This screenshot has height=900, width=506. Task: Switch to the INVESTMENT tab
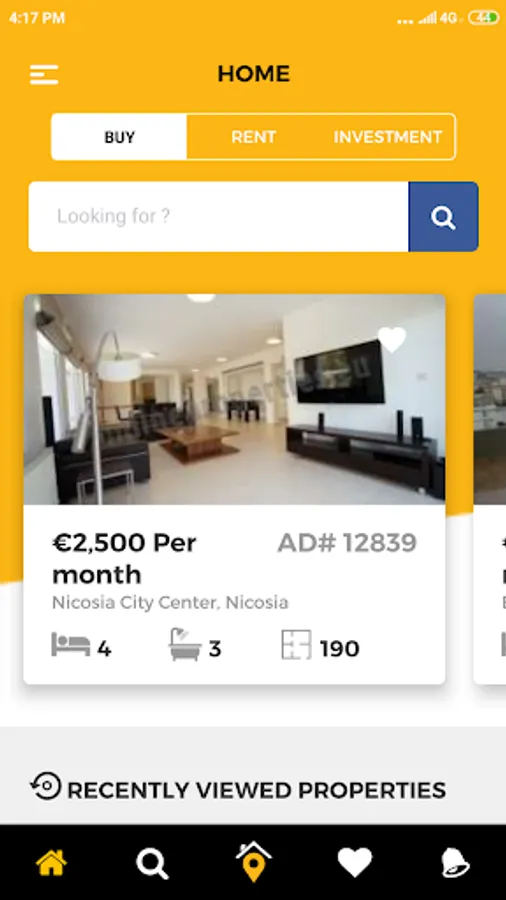click(x=388, y=137)
